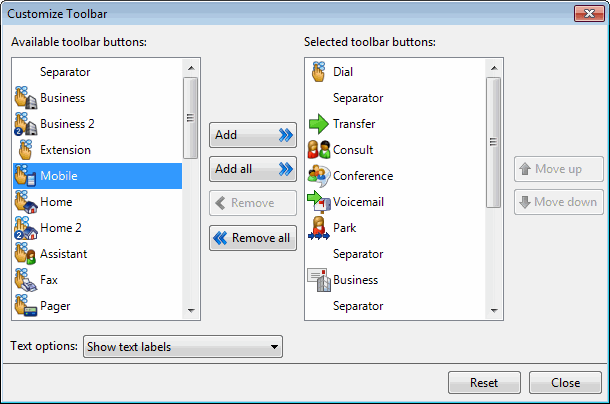Screen dimensions: 610x404
Task: Click the Add all button
Action: (253, 169)
